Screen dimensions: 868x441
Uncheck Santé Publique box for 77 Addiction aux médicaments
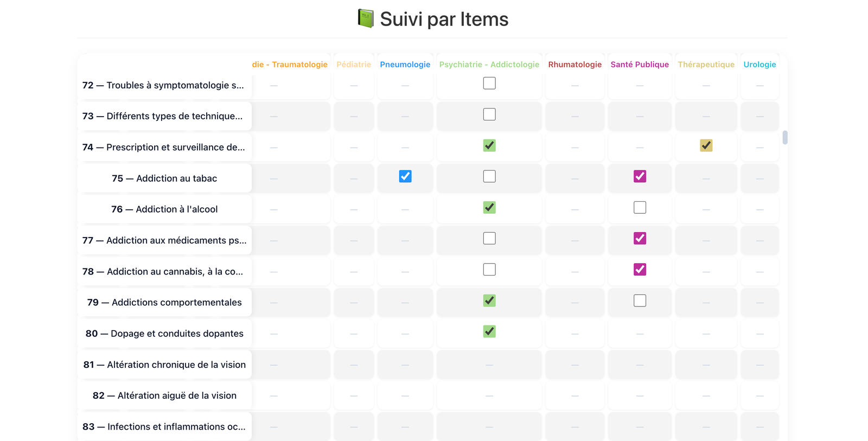click(640, 238)
